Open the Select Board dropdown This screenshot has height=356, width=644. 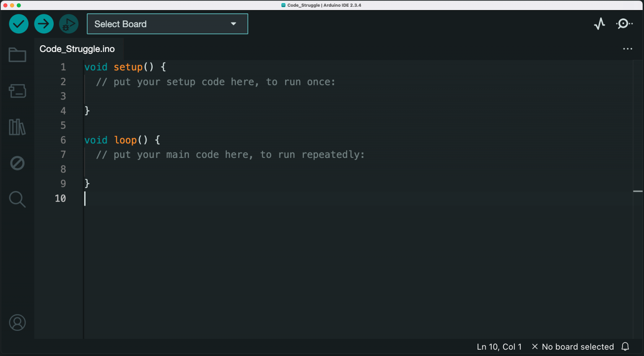(x=167, y=24)
